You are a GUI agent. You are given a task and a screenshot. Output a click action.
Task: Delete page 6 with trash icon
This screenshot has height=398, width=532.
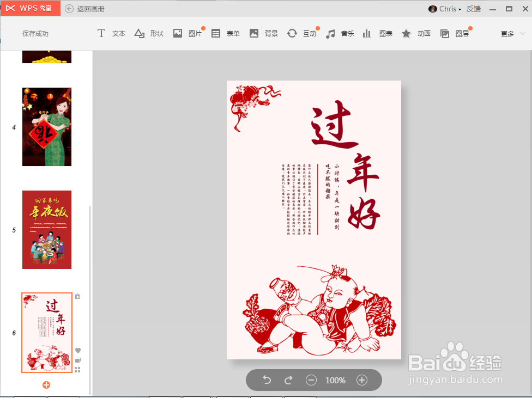(x=77, y=296)
